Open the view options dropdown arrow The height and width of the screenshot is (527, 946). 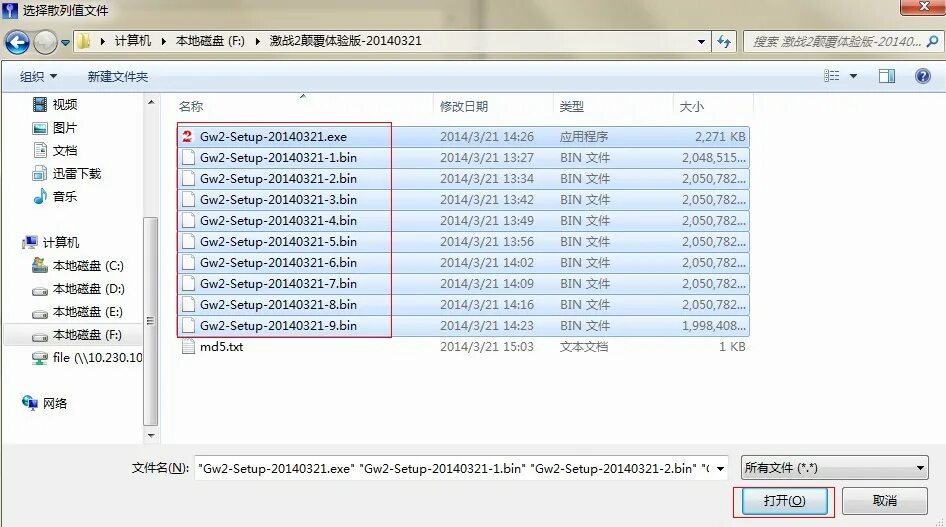[x=853, y=76]
